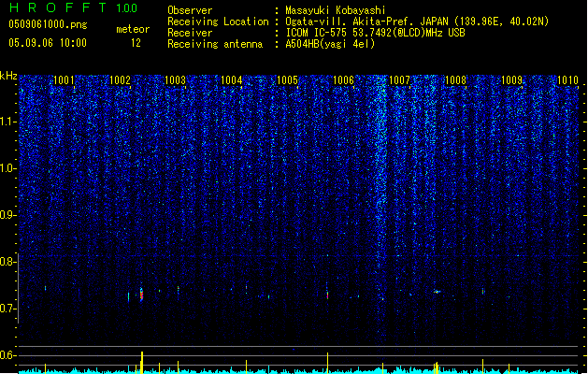Click the 1003 time marker
The image size is (588, 374).
(175, 79)
